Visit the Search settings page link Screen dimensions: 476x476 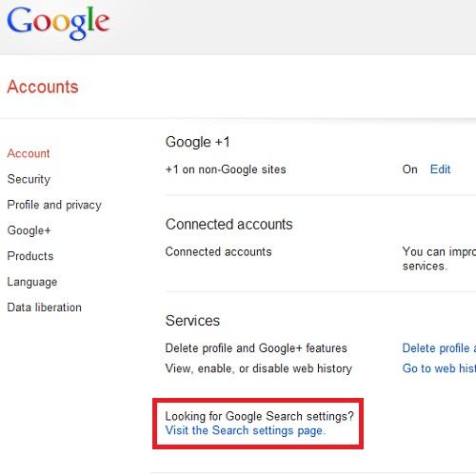pos(245,430)
